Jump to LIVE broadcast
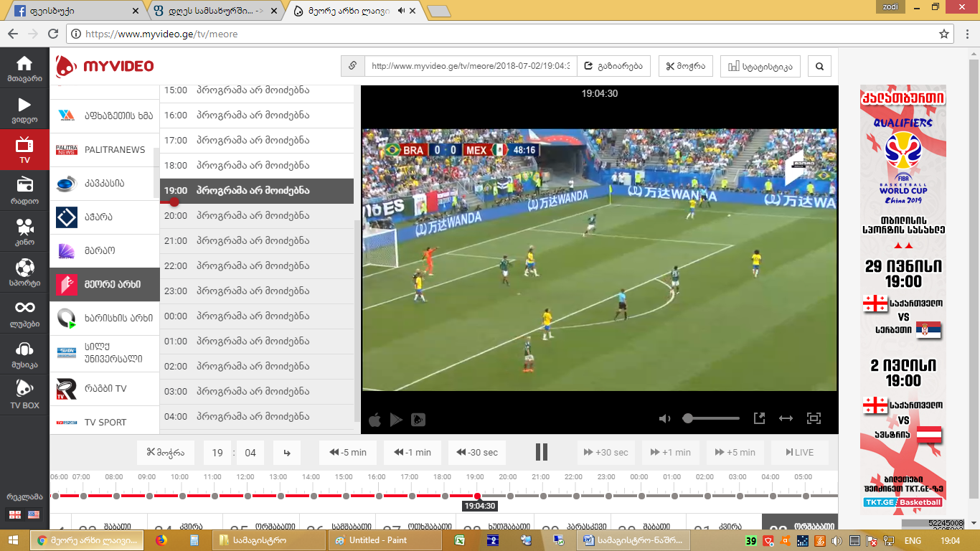Screen dimensions: 980x551 click(x=799, y=453)
